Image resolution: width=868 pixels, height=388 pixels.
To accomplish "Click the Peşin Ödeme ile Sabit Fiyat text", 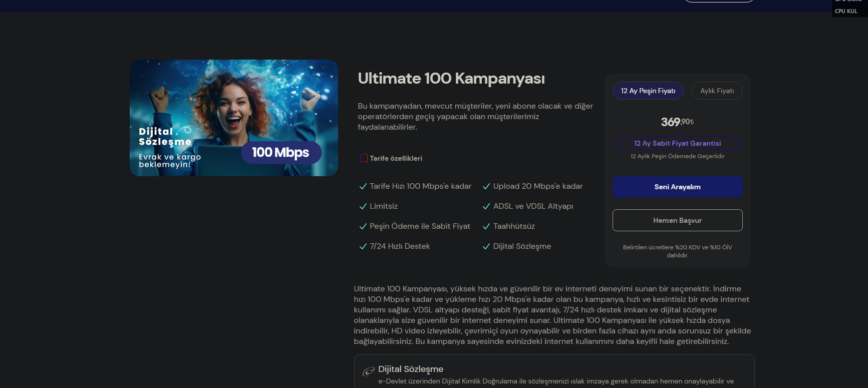I will click(x=420, y=226).
